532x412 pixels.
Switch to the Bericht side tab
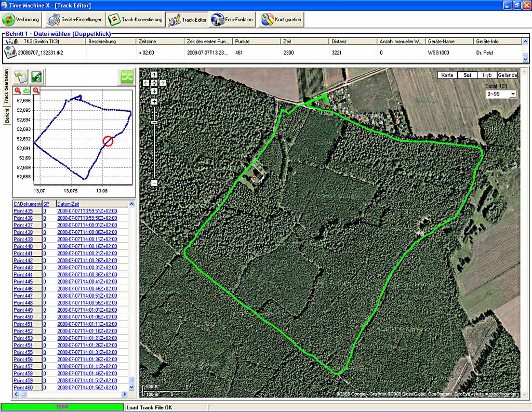[7, 116]
